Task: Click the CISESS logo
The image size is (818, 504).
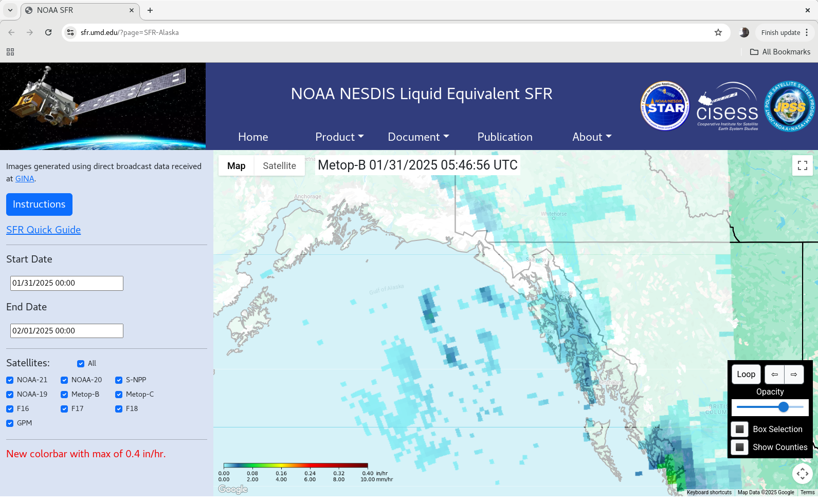Action: [727, 106]
